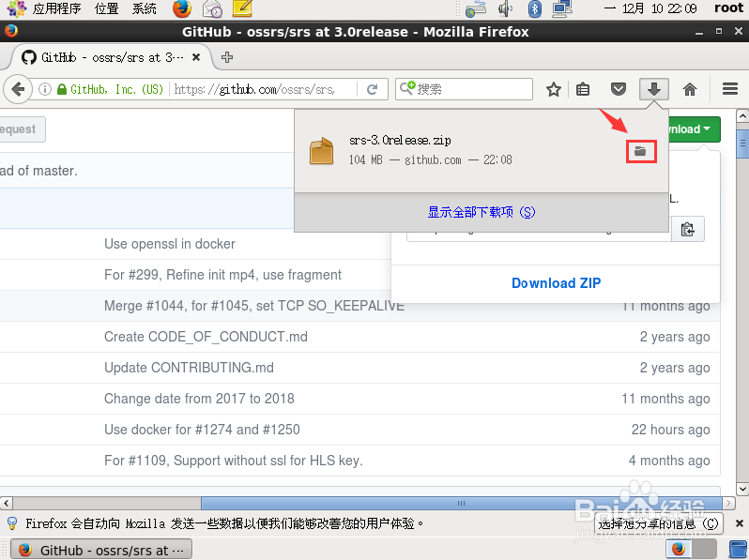The width and height of the screenshot is (749, 560).
Task: Click the horizontal scrollbar thumb
Action: click(x=461, y=503)
